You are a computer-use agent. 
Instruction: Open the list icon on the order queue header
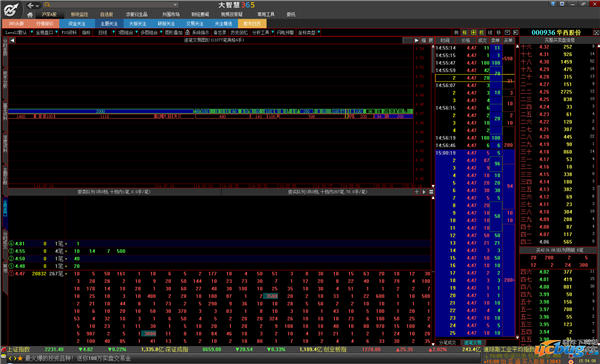pyautogui.click(x=431, y=192)
